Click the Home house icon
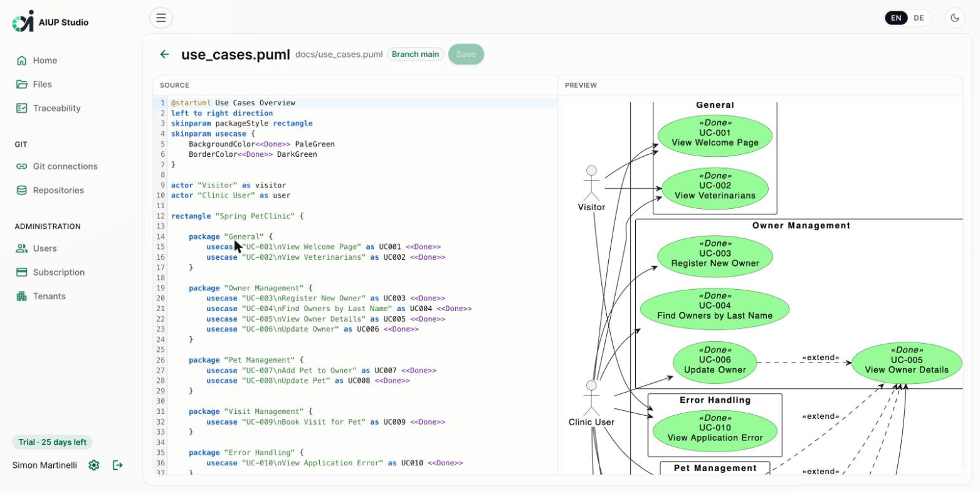 (22, 60)
